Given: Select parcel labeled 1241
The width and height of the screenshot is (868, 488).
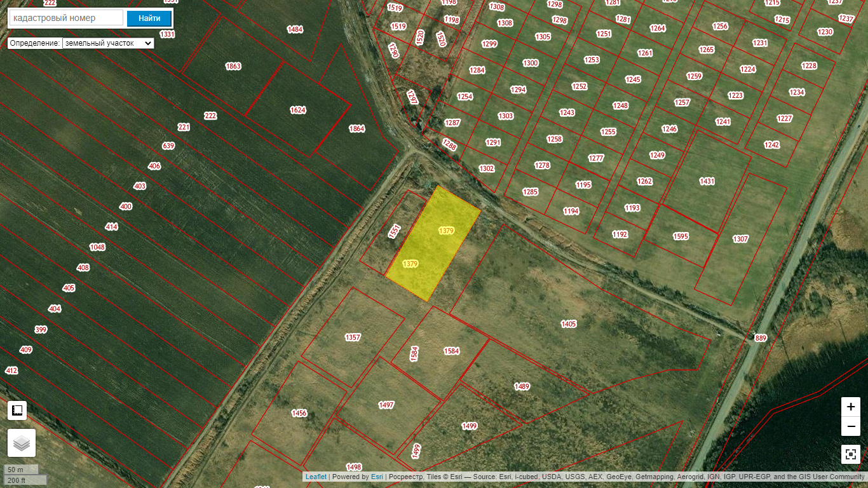Looking at the screenshot, I should 723,121.
